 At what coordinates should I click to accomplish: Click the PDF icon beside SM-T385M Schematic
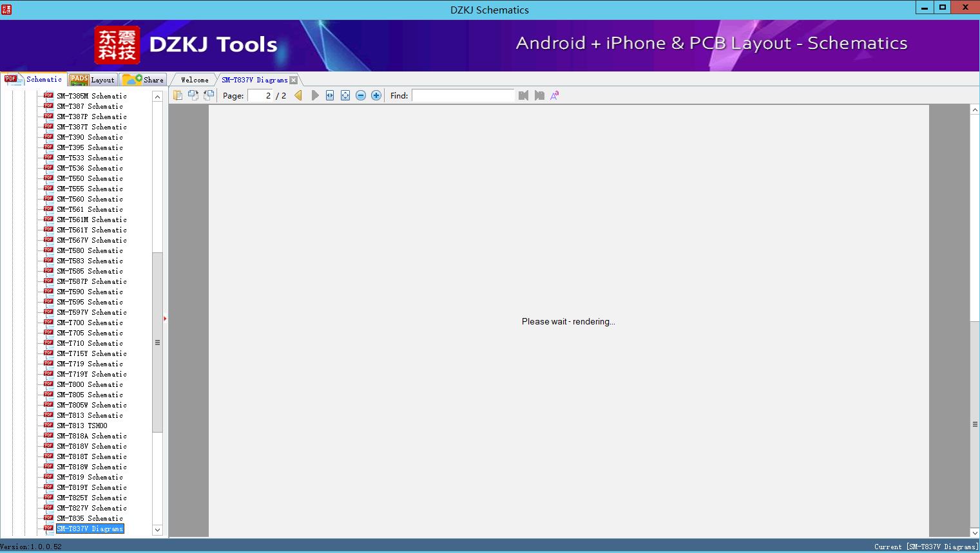pos(48,95)
